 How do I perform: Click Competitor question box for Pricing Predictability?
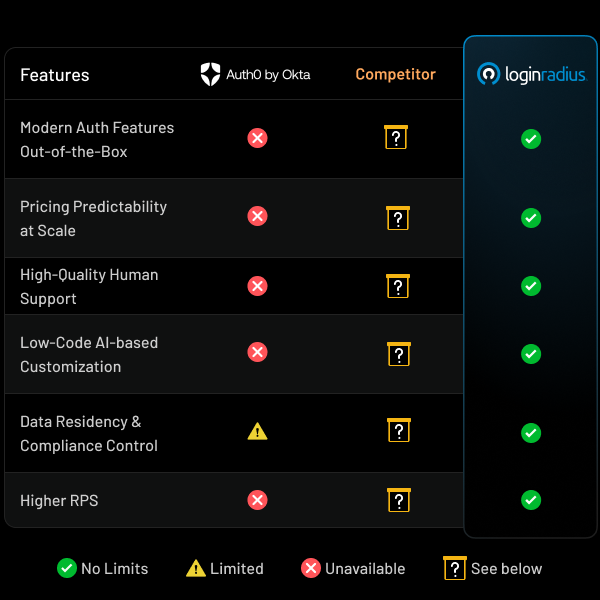397,217
